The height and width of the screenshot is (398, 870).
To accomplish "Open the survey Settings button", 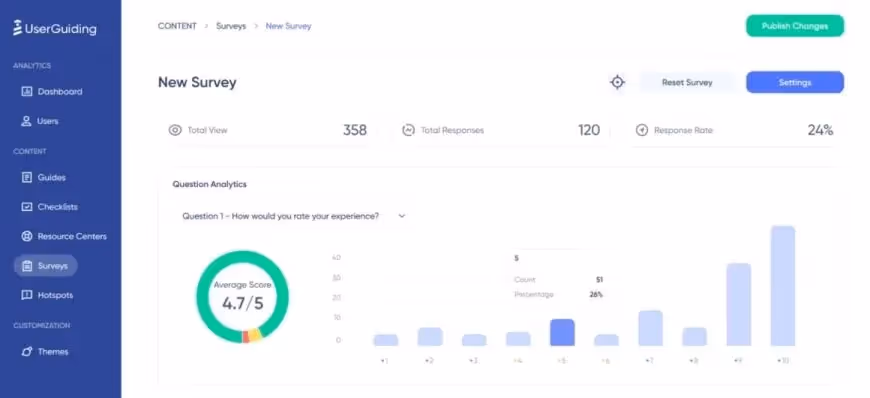I will [x=795, y=82].
